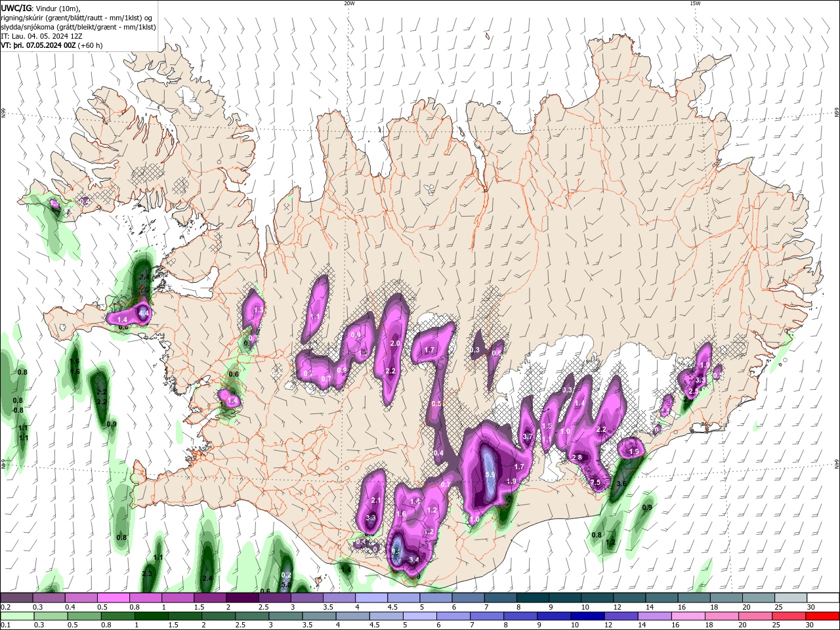The width and height of the screenshot is (840, 630).
Task: Click the 'UWC/IG: Vindur (10m),' title line
Action: coord(41,8)
